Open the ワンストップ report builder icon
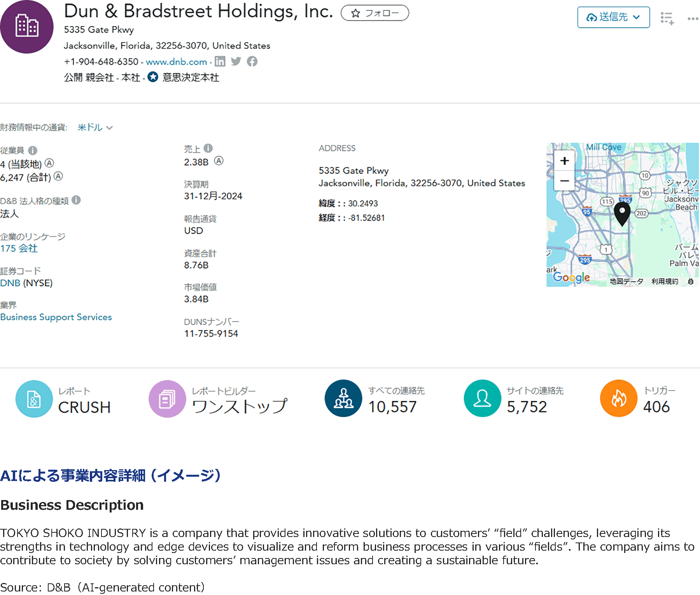 click(167, 399)
